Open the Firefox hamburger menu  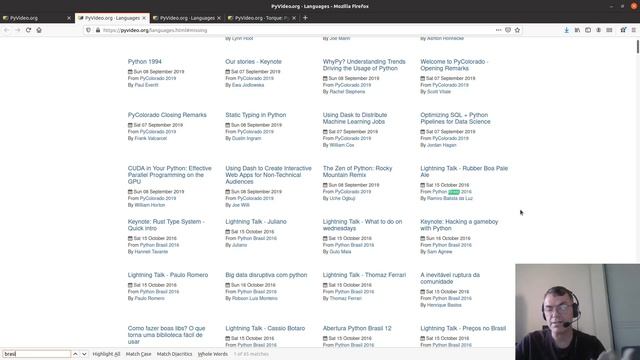(633, 30)
